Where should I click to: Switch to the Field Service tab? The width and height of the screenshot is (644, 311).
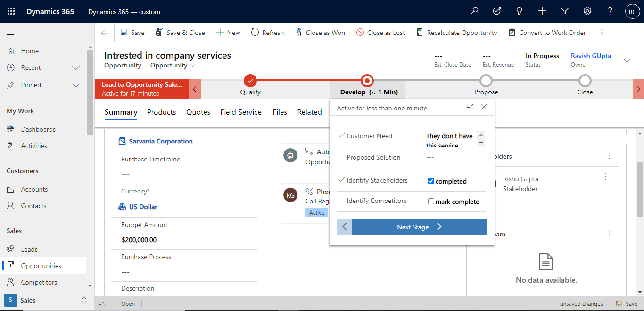(x=241, y=112)
